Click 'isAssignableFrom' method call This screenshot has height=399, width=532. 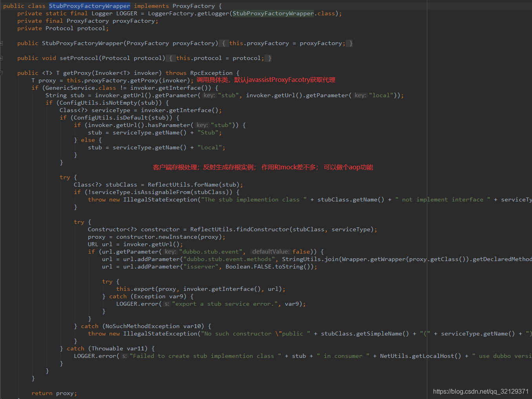pyautogui.click(x=162, y=192)
